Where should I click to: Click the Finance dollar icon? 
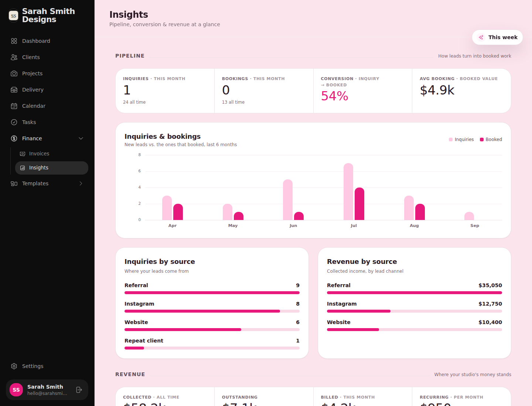pos(14,138)
